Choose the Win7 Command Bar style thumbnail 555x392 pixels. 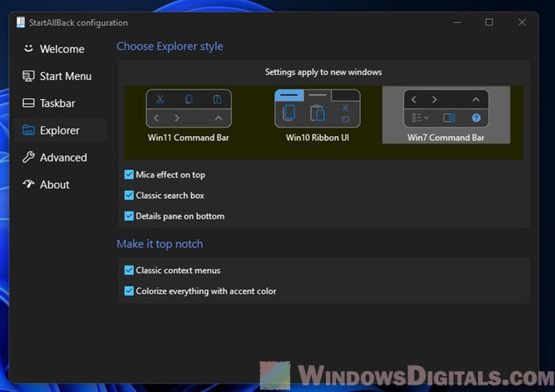tap(446, 108)
